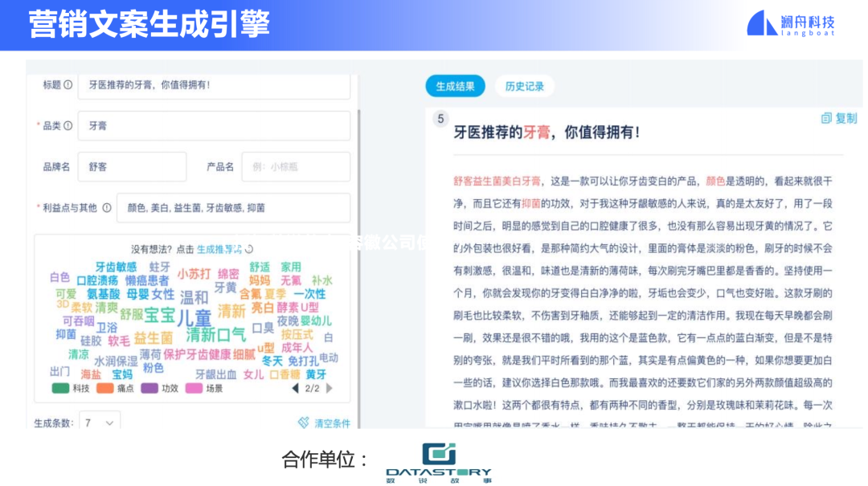This screenshot has height=486, width=868.
Task: Click the info icon beside 标题 field
Action: 68,85
